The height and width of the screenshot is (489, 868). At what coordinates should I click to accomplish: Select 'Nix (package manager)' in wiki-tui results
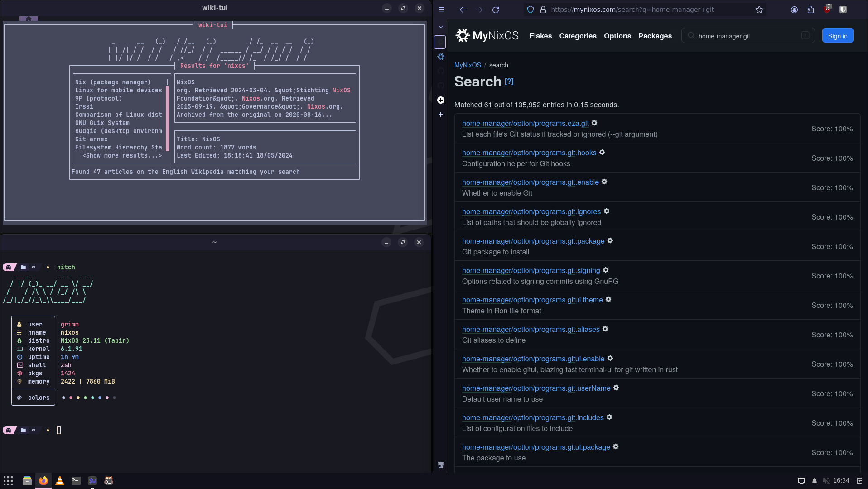point(113,82)
